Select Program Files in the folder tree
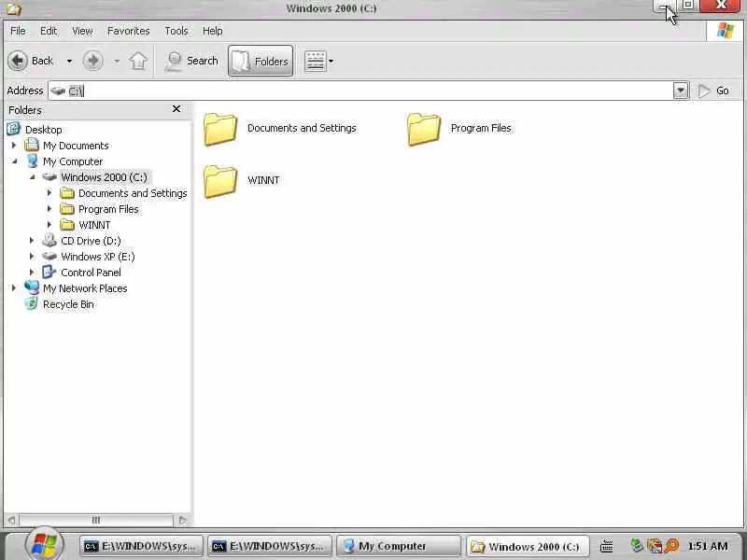Image resolution: width=747 pixels, height=560 pixels. coord(108,209)
